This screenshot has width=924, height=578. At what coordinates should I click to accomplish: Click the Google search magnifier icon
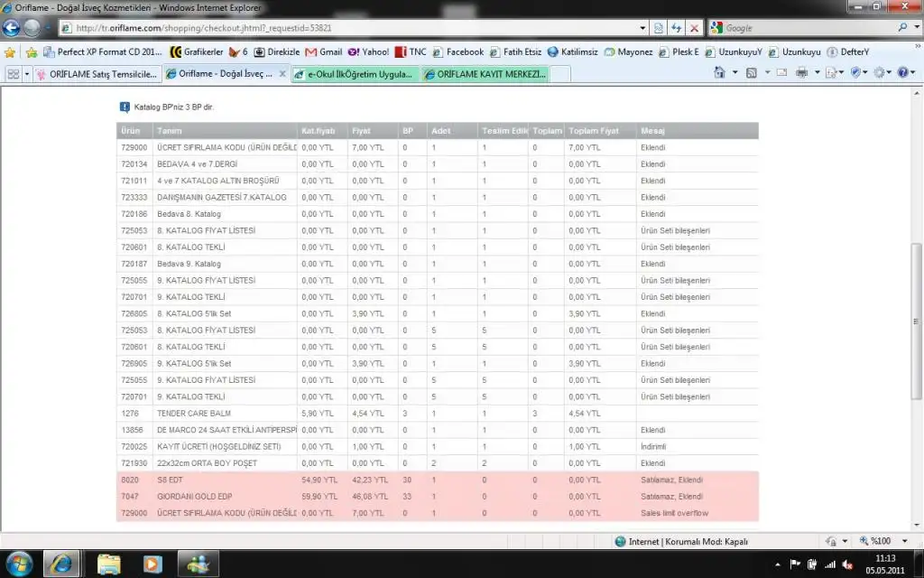click(902, 27)
